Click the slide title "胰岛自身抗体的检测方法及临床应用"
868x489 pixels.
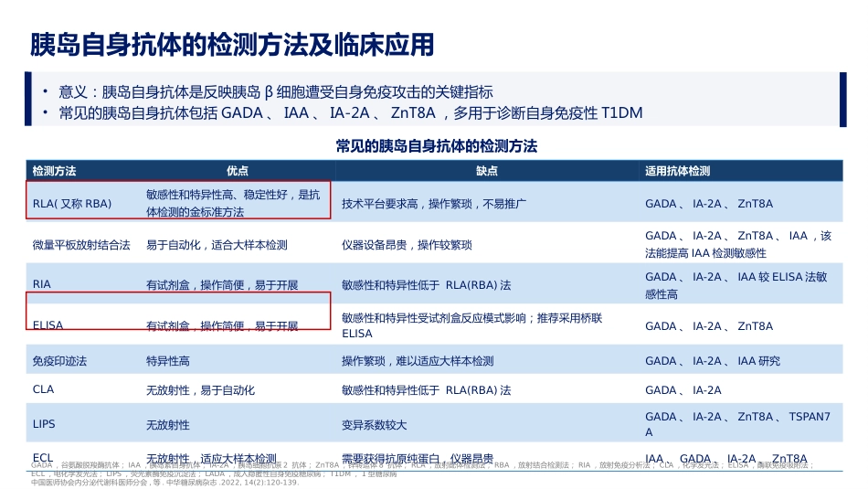pyautogui.click(x=231, y=45)
